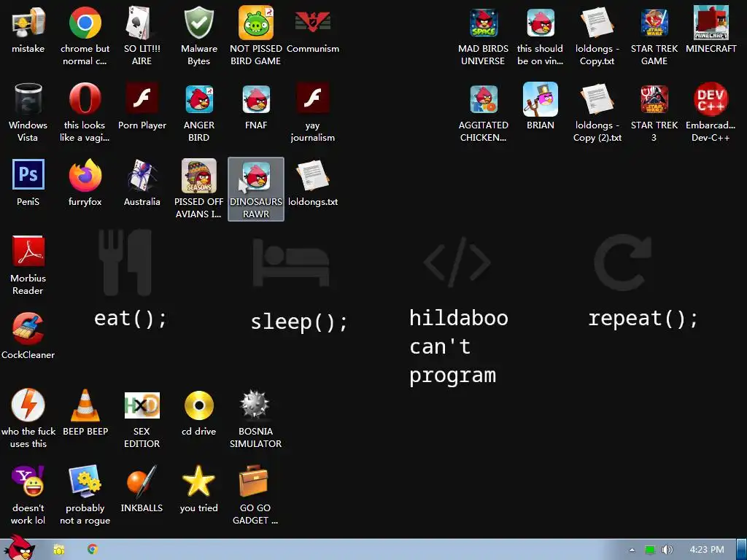
Task: Open 'GO GO GADGET ...' briefcase icon
Action: 254,481
